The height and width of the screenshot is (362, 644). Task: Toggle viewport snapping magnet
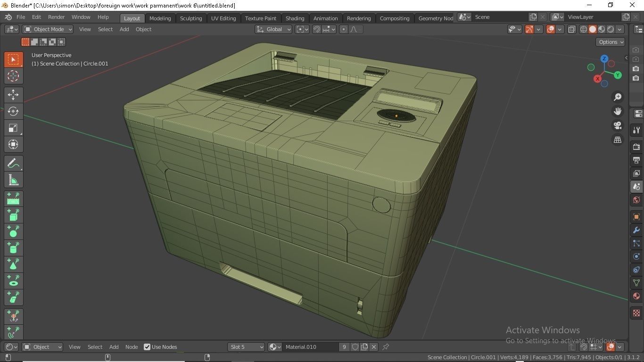[317, 29]
